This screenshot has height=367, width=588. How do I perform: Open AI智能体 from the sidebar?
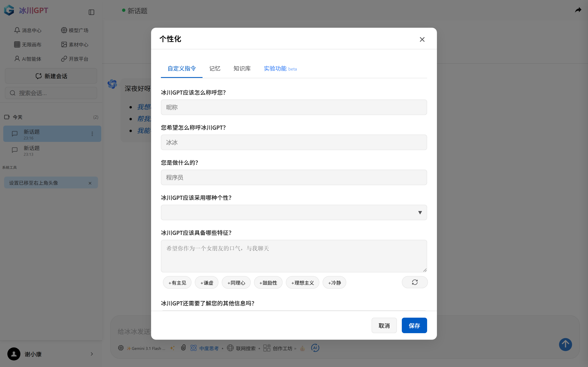(27, 59)
